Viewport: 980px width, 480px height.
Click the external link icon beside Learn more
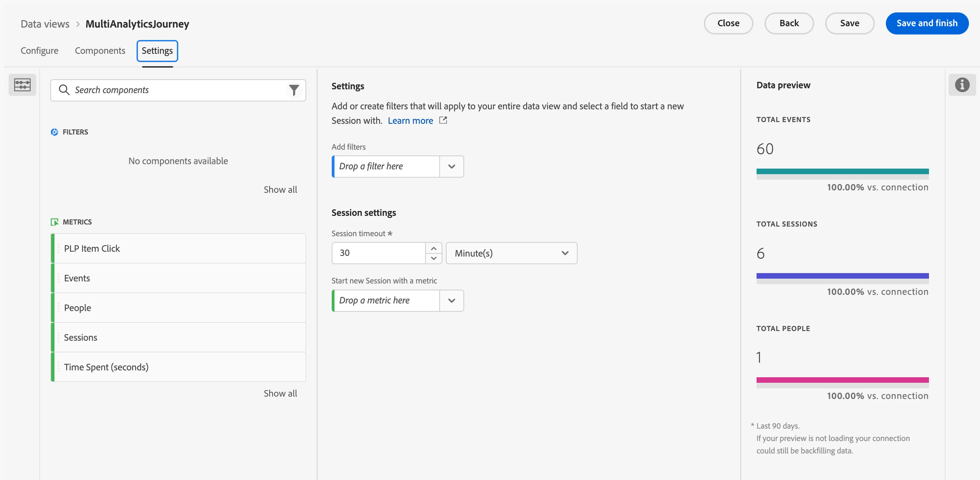pos(443,120)
